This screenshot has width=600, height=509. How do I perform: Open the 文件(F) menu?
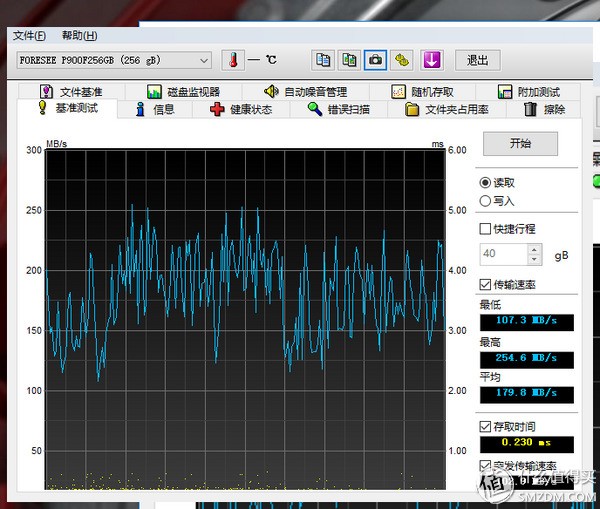tap(29, 36)
